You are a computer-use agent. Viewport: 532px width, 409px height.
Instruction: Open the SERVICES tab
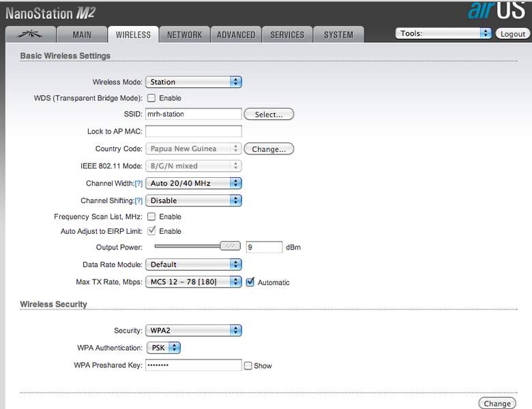pyautogui.click(x=287, y=35)
